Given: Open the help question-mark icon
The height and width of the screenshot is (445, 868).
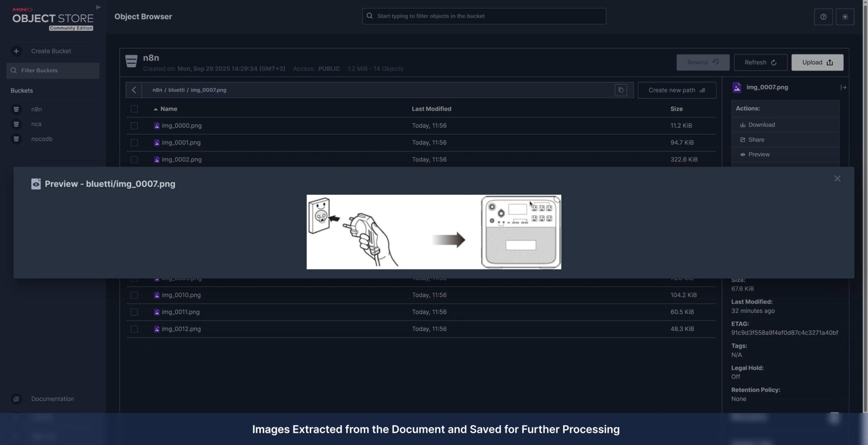Looking at the screenshot, I should coord(823,17).
